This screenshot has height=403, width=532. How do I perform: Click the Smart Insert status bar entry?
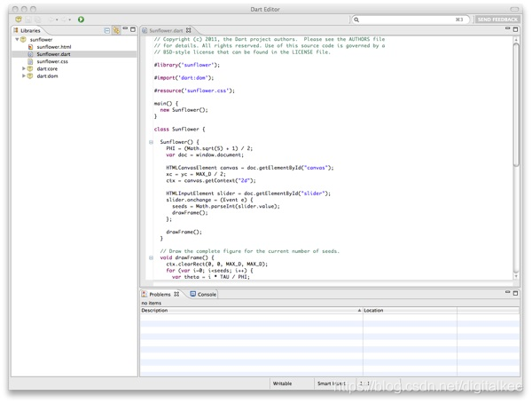332,383
